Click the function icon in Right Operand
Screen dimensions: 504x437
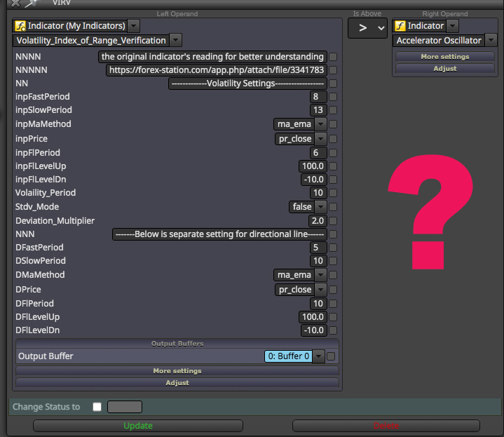pos(400,26)
